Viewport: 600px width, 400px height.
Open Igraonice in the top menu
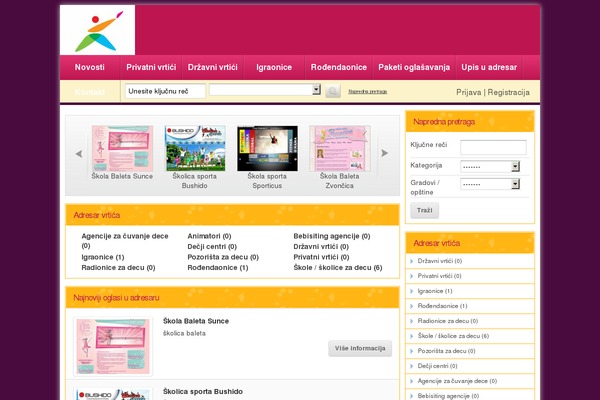point(274,67)
